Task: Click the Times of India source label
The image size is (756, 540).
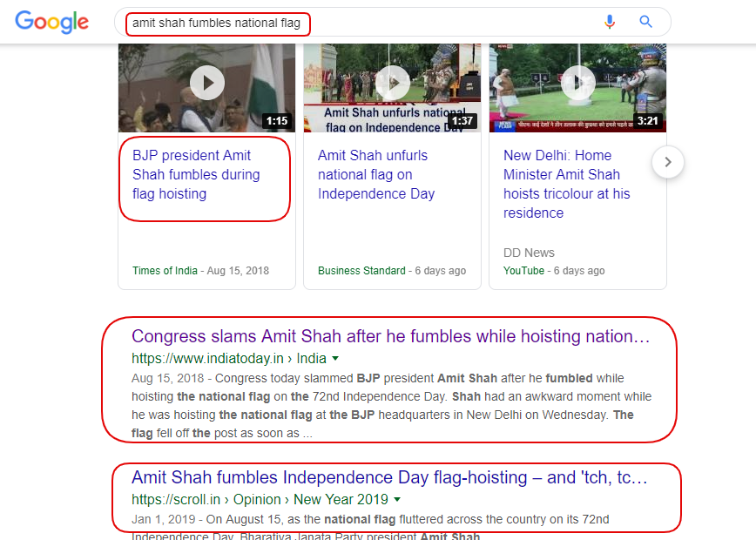Action: coord(165,271)
